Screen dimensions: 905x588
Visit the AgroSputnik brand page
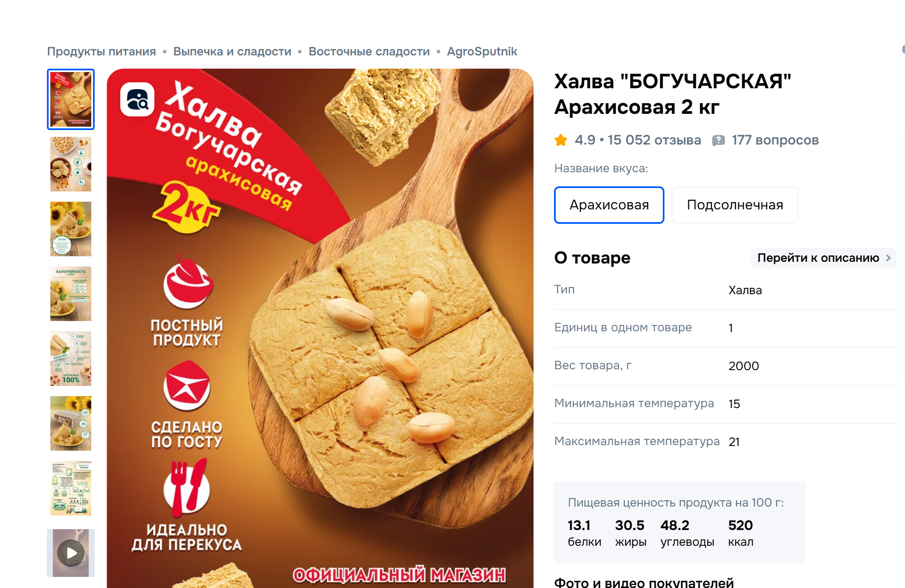pos(482,52)
